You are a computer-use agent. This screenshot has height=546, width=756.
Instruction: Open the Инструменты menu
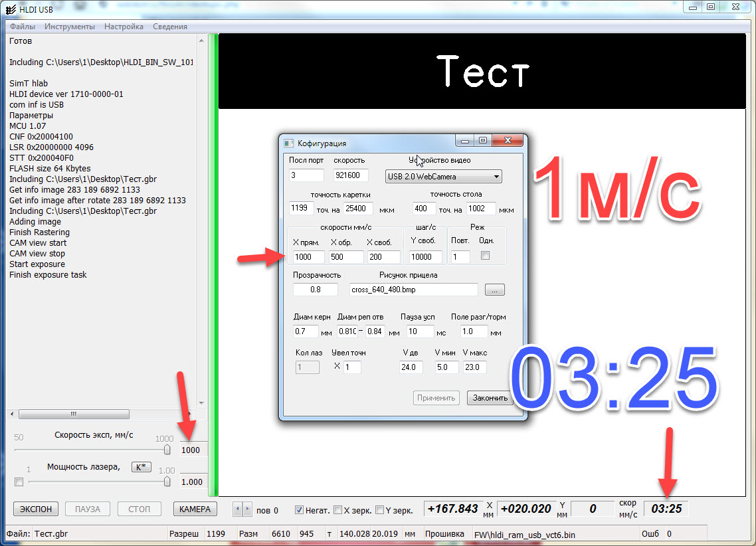click(70, 27)
